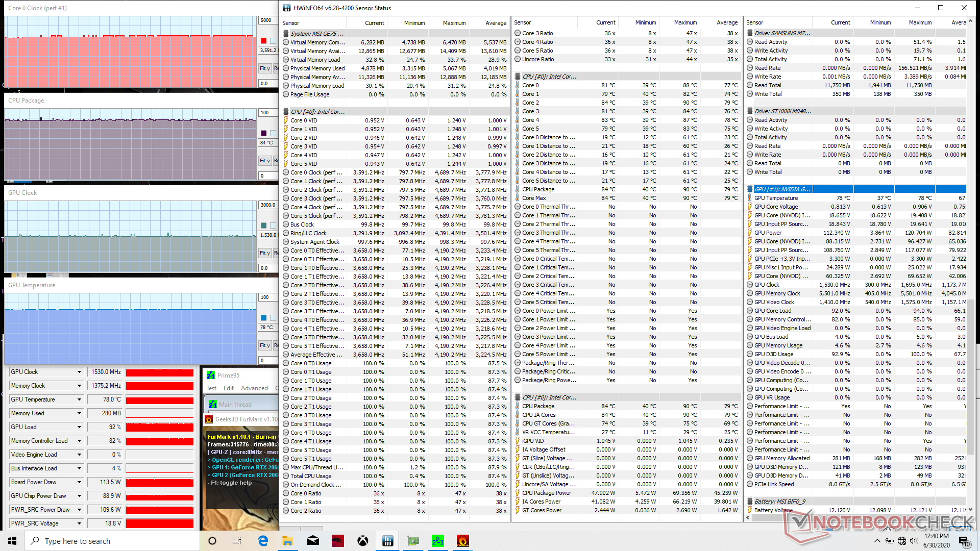Screen dimensions: 980x551
Task: Click Fit y on GPU Temperature graph
Action: 264,345
